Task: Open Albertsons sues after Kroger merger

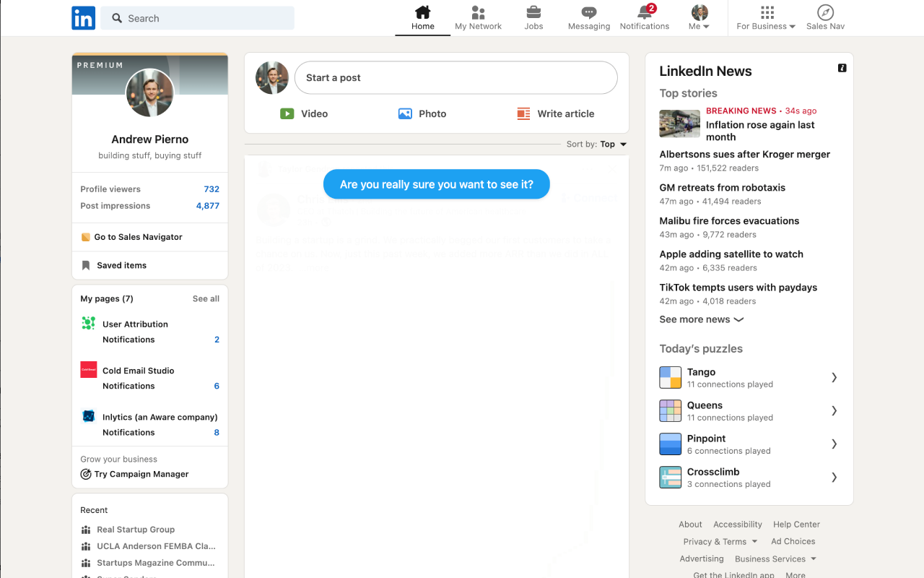Action: coord(745,155)
